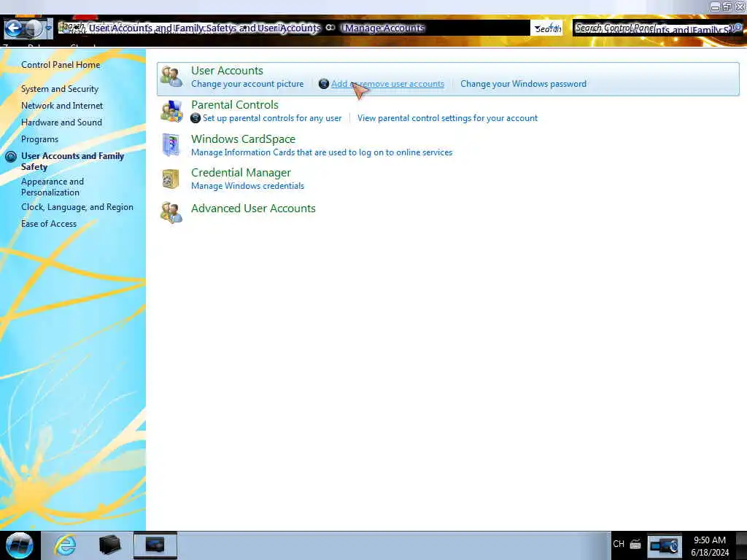
Task: Select System and Security in sidebar
Action: point(60,89)
